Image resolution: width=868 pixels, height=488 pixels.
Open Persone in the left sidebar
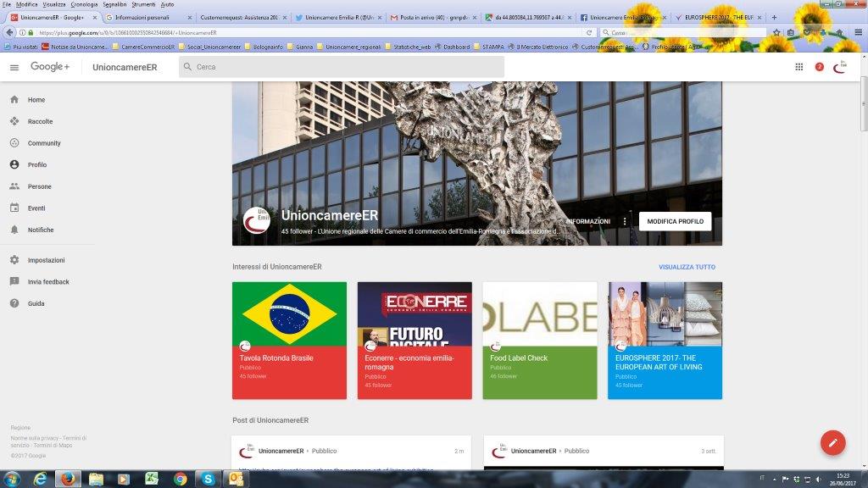coord(39,186)
